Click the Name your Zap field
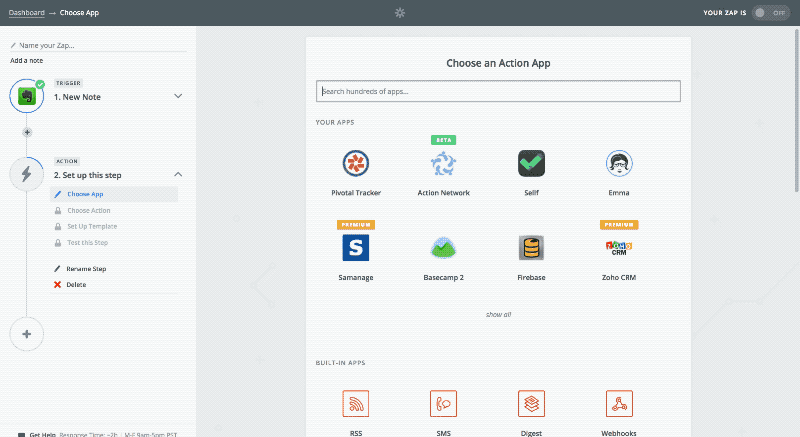Image resolution: width=800 pixels, height=437 pixels. click(98, 45)
